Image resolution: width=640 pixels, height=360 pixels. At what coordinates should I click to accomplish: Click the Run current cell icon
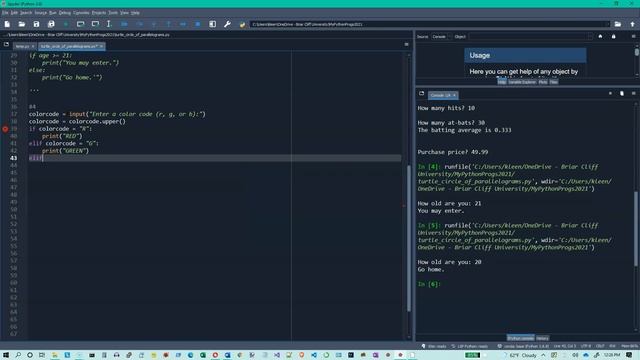(80, 24)
